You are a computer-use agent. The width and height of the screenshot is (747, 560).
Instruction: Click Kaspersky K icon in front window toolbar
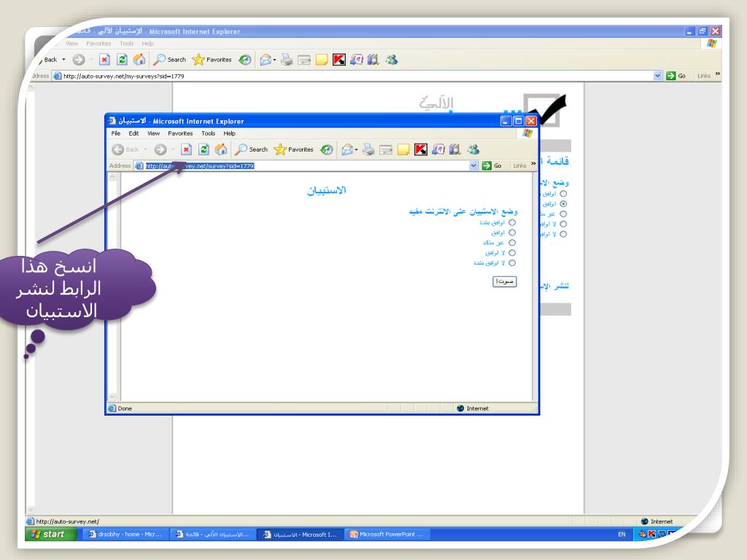click(421, 149)
